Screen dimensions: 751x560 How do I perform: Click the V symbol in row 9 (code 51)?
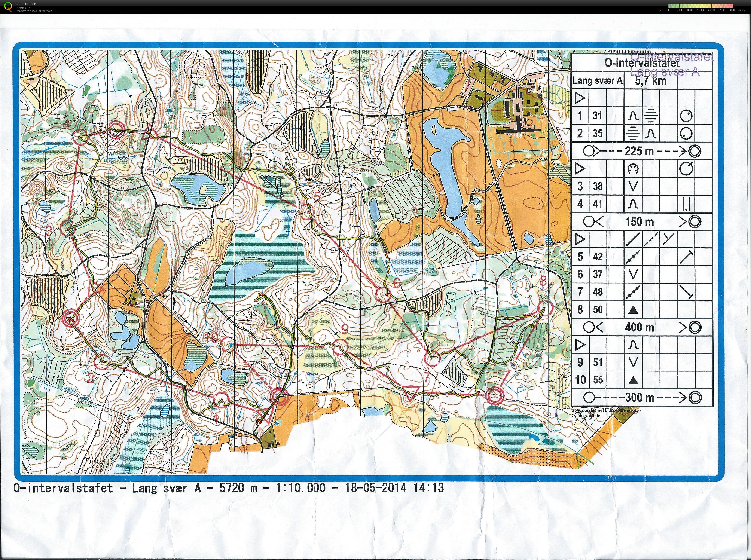633,362
